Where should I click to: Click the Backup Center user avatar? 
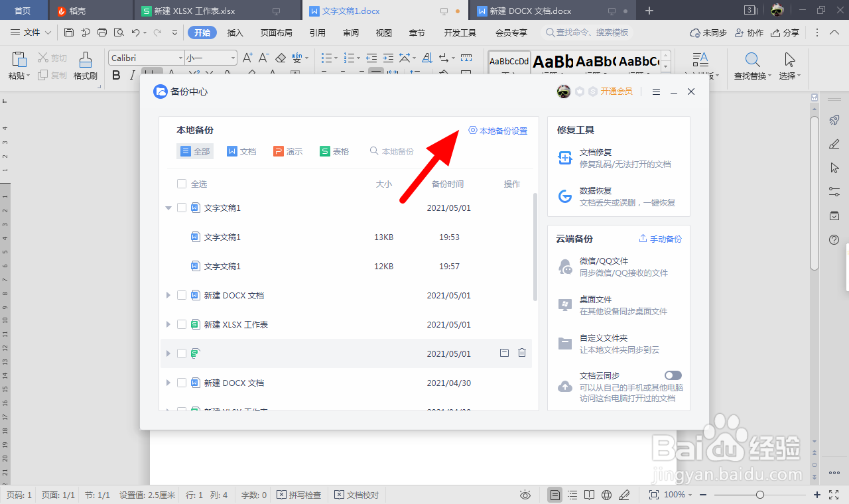coord(563,92)
